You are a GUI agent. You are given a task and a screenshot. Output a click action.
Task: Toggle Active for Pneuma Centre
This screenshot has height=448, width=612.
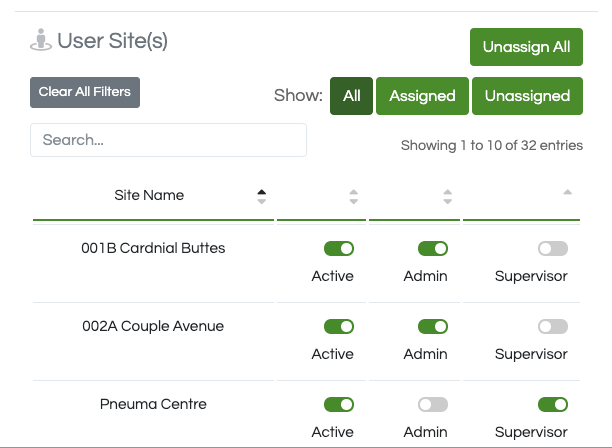(x=339, y=405)
